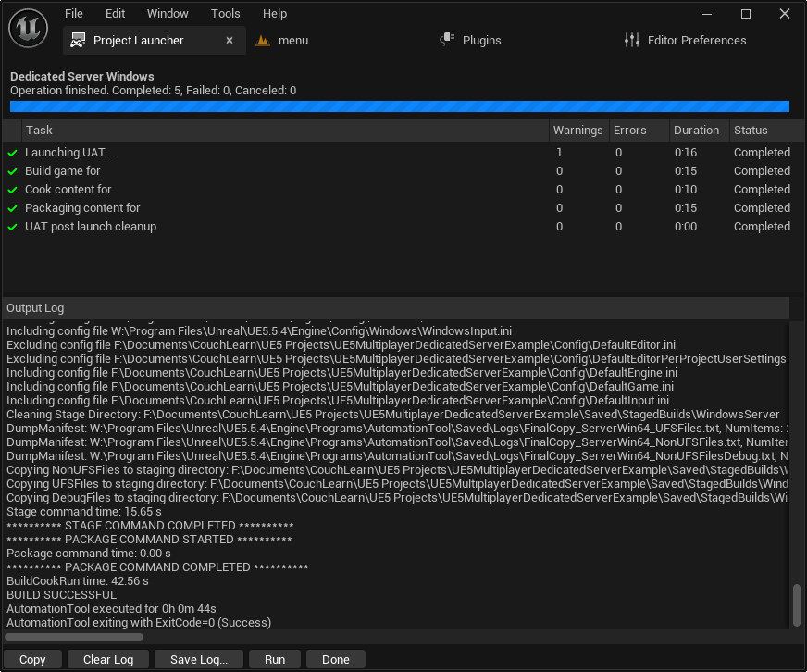Image resolution: width=807 pixels, height=672 pixels.
Task: Click the Task column header
Action: coord(285,131)
